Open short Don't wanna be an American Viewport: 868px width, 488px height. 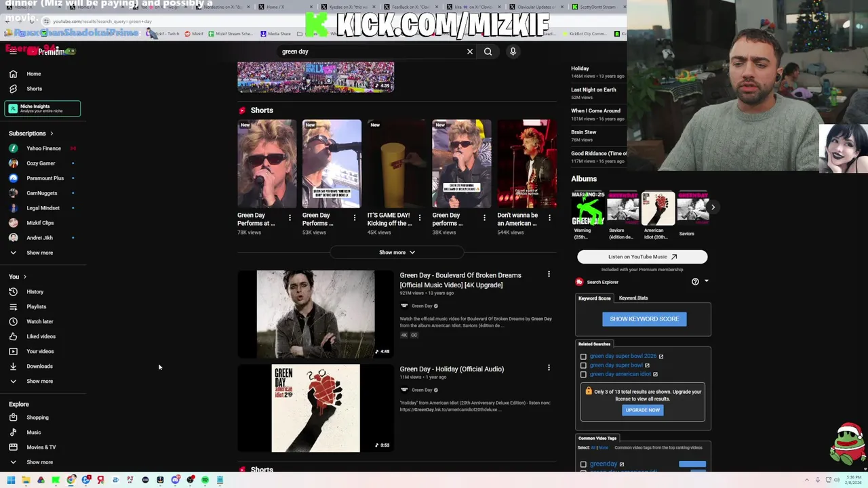(x=526, y=164)
